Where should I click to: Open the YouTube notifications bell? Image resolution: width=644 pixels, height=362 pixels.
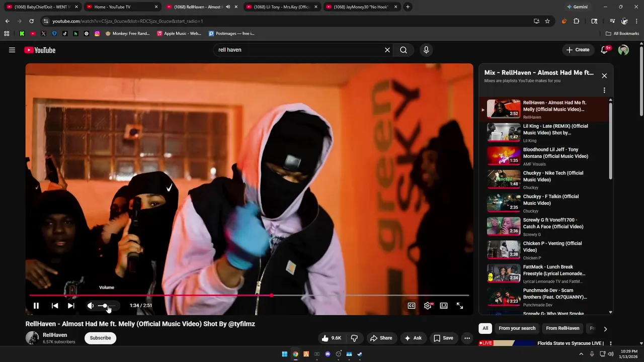click(x=605, y=50)
